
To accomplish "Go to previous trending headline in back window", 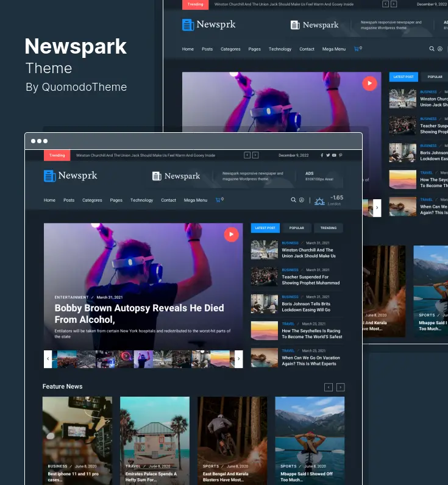I will (x=385, y=4).
